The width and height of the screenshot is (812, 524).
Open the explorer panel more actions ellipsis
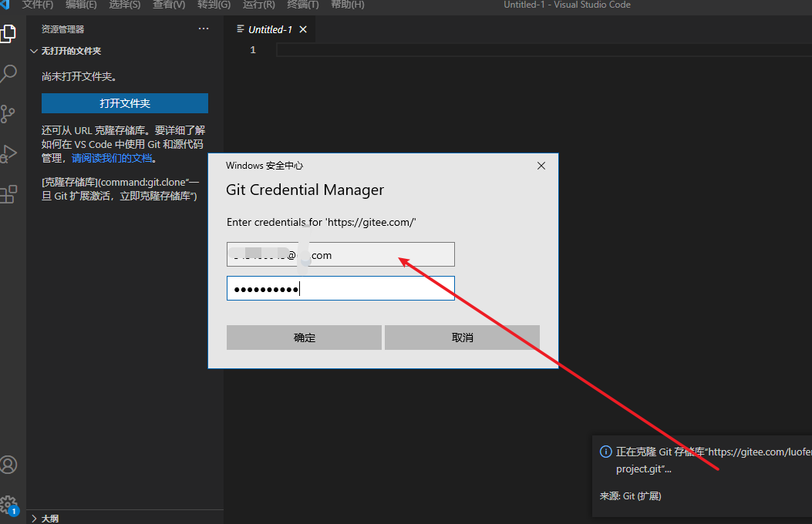coord(204,29)
